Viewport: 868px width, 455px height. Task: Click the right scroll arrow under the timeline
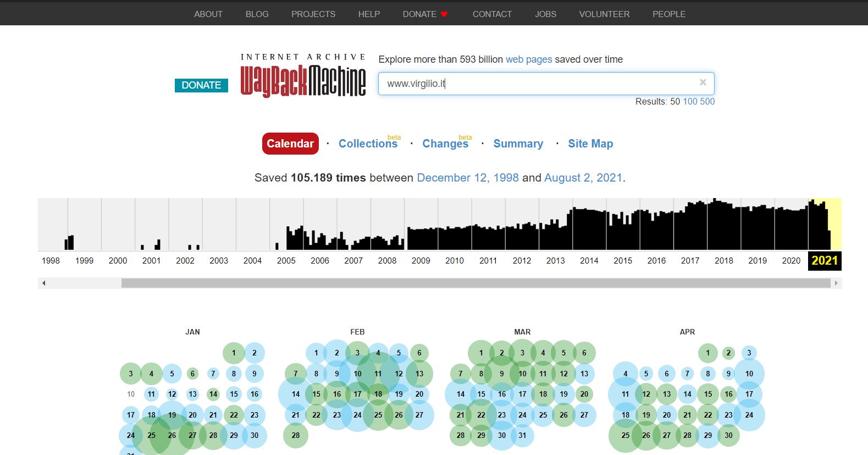click(x=836, y=283)
